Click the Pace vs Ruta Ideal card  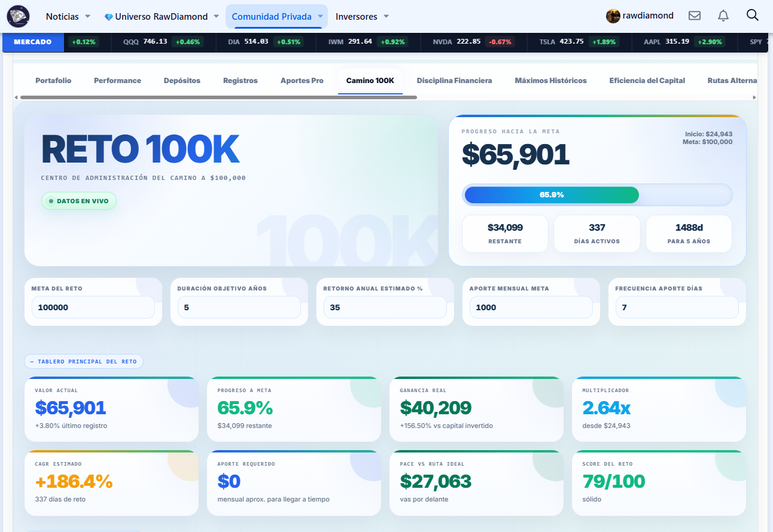(476, 483)
